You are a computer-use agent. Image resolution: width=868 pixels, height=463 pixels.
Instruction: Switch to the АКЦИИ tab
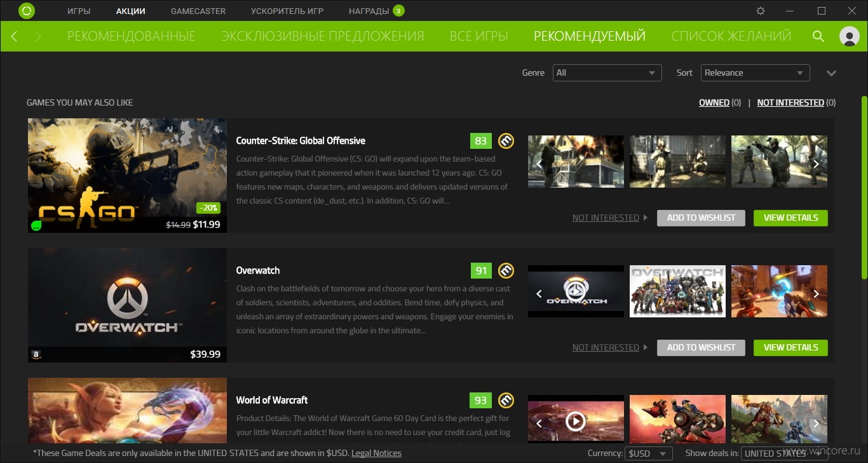(x=131, y=11)
